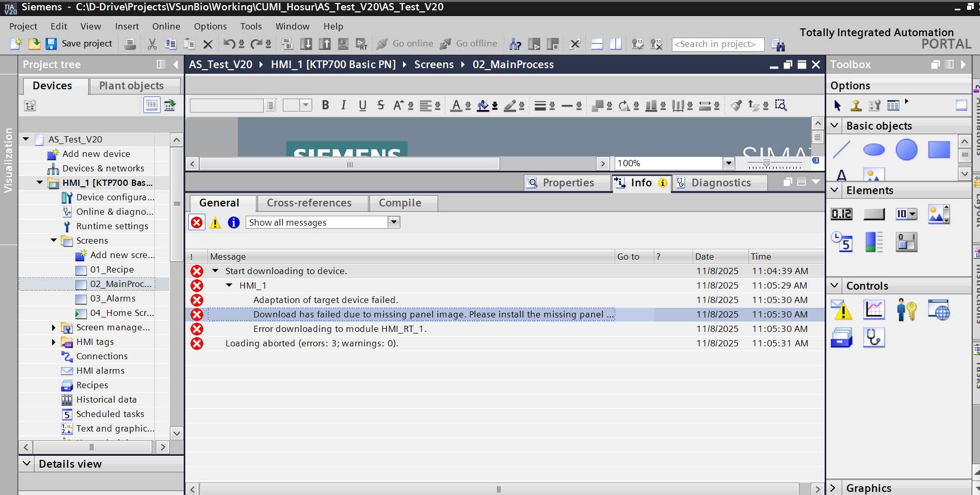Click the screen zoom slider
980x495 pixels.
point(766,164)
